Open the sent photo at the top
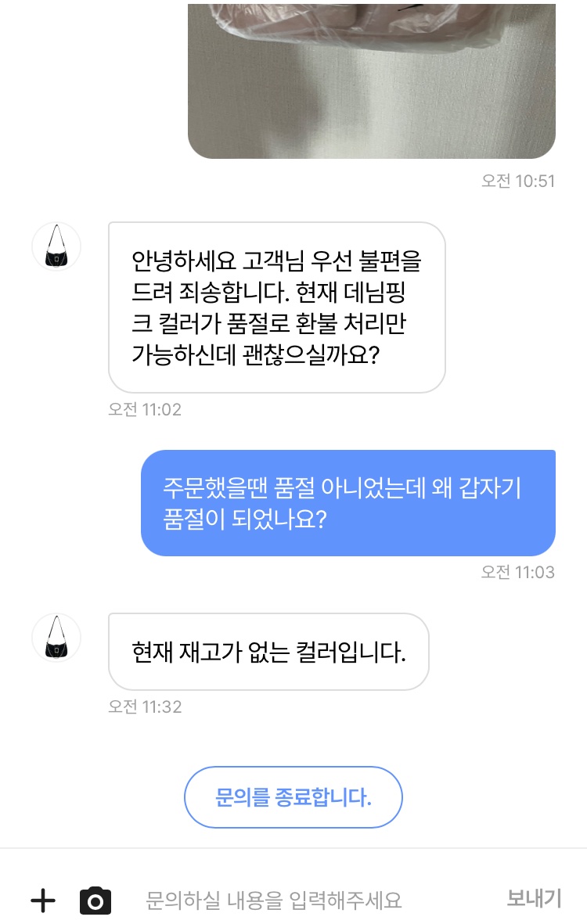Screen dimensions: 587x924 tap(371, 80)
